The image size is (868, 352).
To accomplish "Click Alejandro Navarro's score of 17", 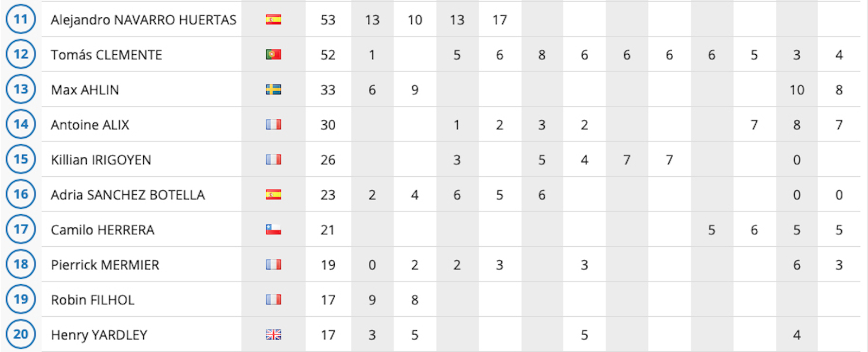I will tap(500, 20).
